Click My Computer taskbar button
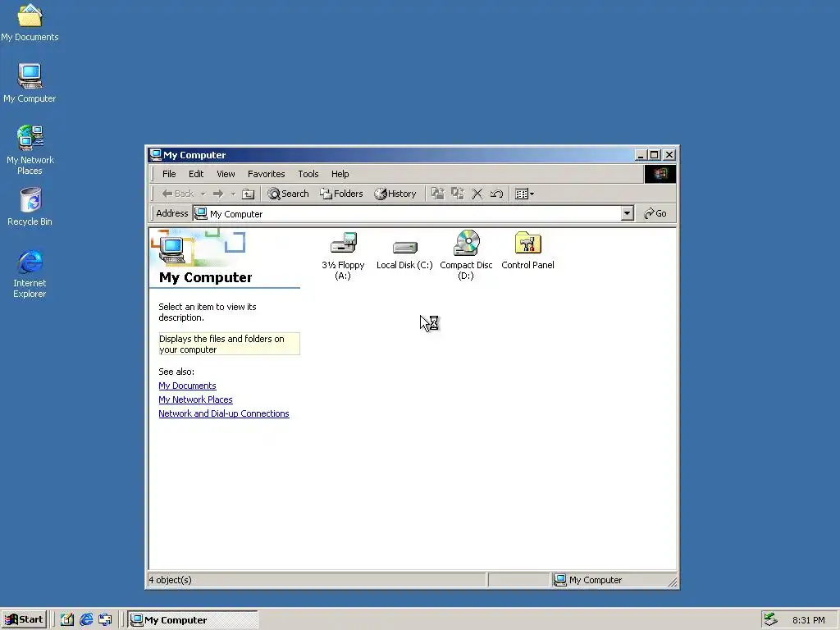840x630 pixels. [193, 620]
